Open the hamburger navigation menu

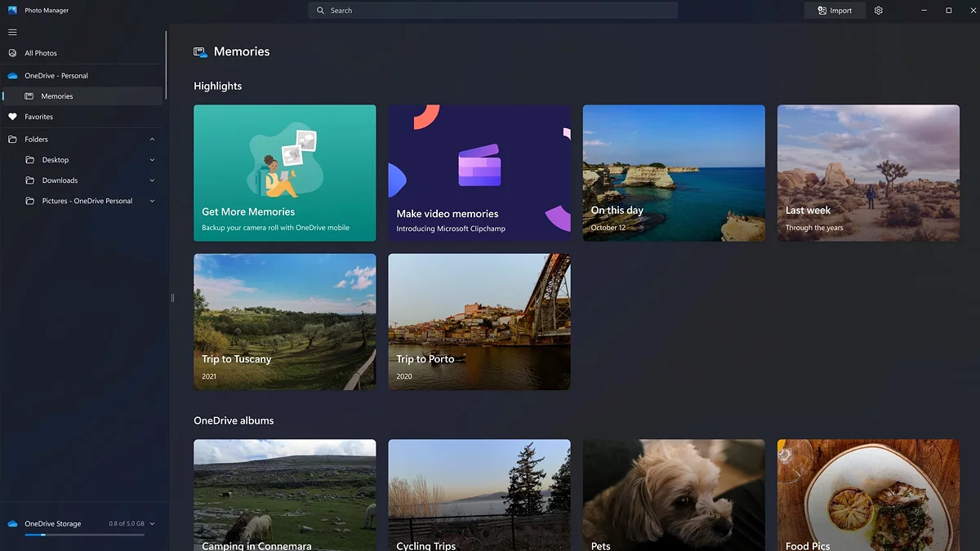pos(12,32)
